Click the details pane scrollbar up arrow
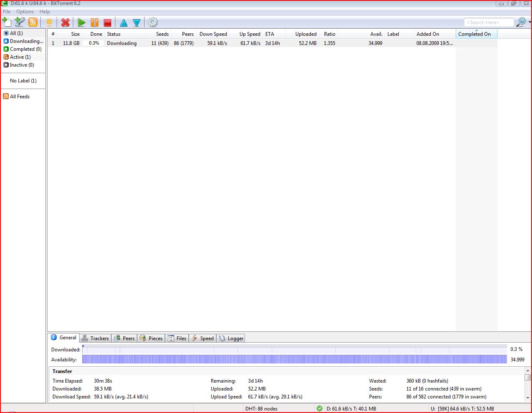Screen dimensions: 532x413 (x=528, y=371)
